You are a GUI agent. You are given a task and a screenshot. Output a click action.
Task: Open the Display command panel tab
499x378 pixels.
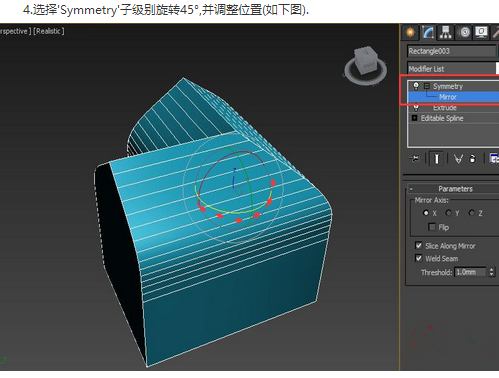click(481, 32)
